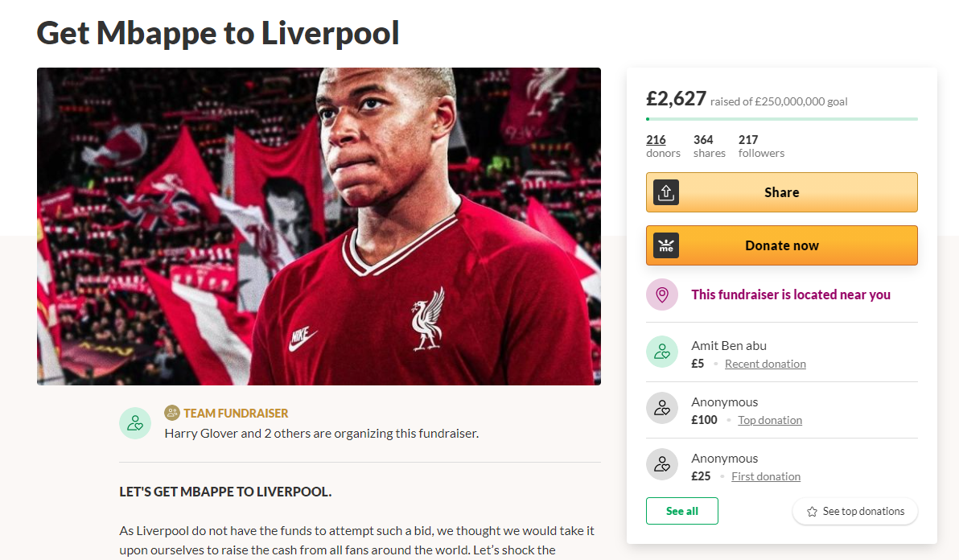
Task: Click the fundraising goal progress bar
Action: coord(781,119)
